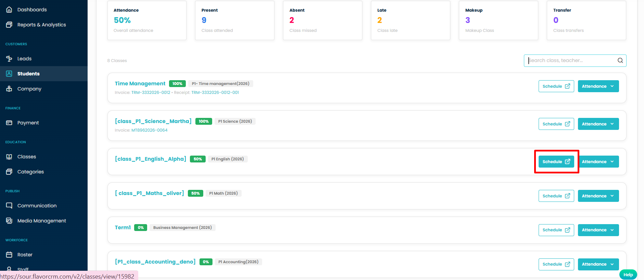
Task: Open the Time Management class link
Action: 140,84
